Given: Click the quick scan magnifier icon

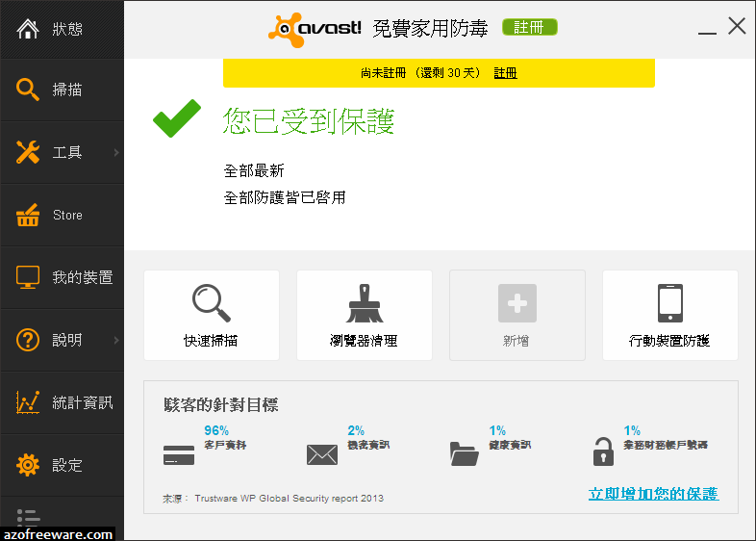Looking at the screenshot, I should pyautogui.click(x=212, y=303).
